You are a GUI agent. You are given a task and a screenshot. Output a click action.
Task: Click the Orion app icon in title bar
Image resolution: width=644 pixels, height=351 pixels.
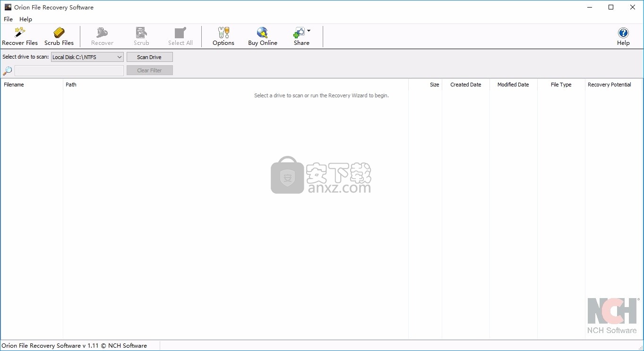point(8,7)
